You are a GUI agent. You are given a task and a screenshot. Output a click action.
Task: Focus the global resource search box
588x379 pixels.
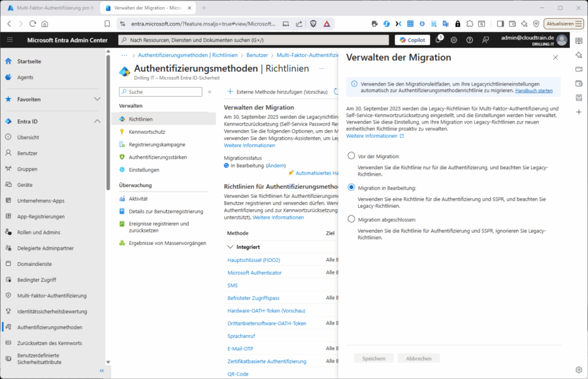(x=253, y=40)
